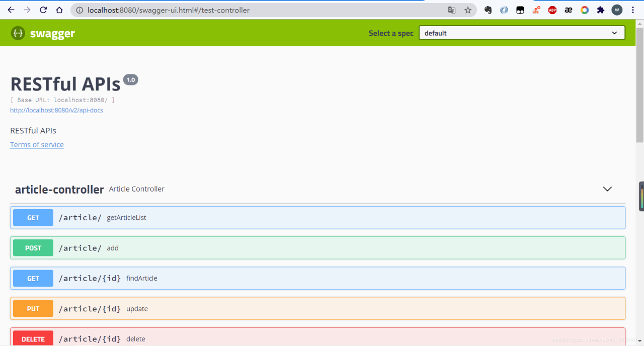Expand DELETE /article/{id} delete operation
Viewport: 644px width, 346px height.
coord(317,337)
